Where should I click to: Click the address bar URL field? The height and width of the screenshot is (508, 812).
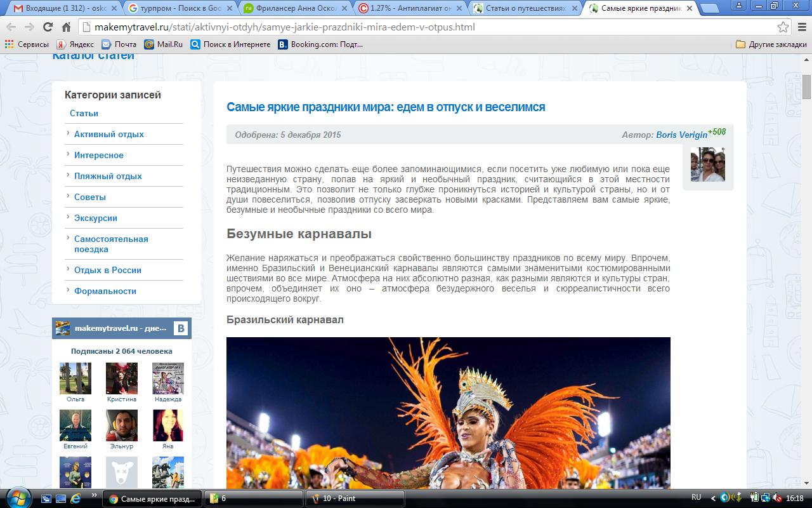[431, 27]
